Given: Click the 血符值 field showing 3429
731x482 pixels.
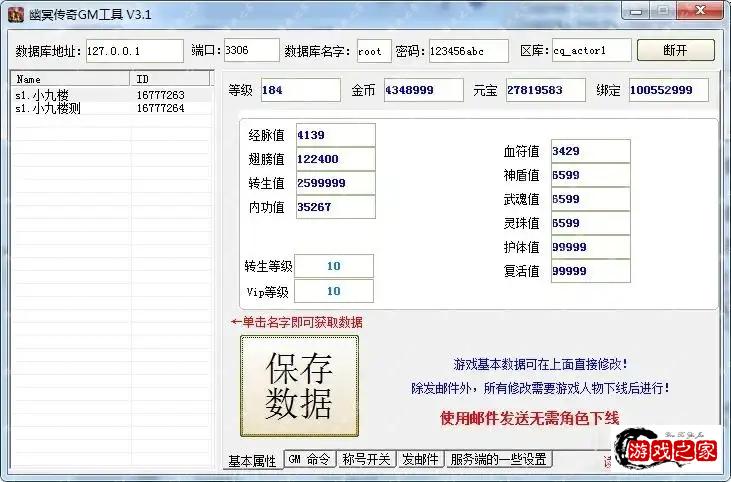Looking at the screenshot, I should (x=591, y=151).
